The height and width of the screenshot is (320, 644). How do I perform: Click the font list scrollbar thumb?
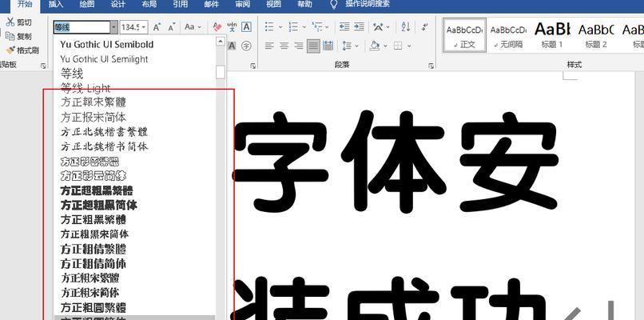(x=221, y=72)
